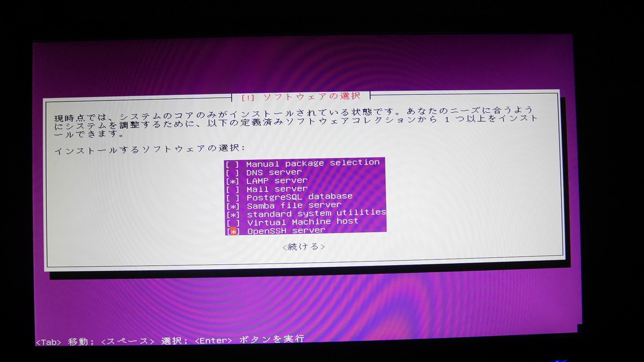Viewport: 644px width, 362px height.
Task: Click the <Tab> 移動 hint in bottom bar
Action: (64, 341)
